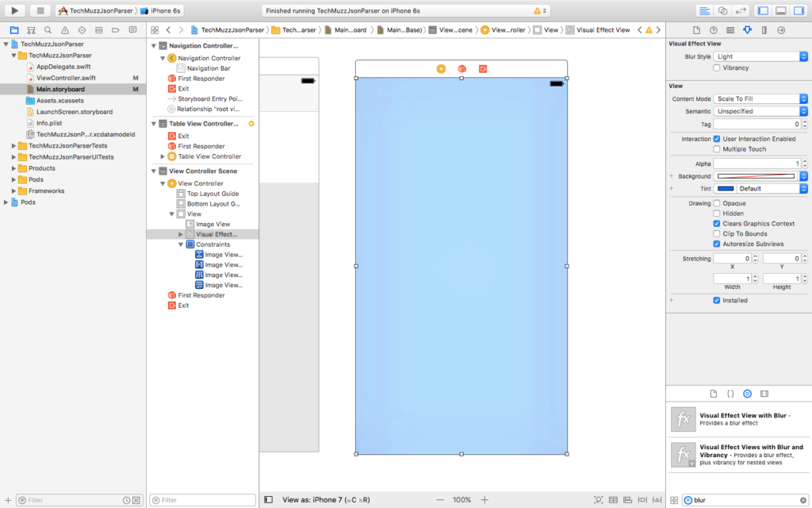The image size is (812, 508).
Task: Expand the Products folder
Action: [x=13, y=168]
